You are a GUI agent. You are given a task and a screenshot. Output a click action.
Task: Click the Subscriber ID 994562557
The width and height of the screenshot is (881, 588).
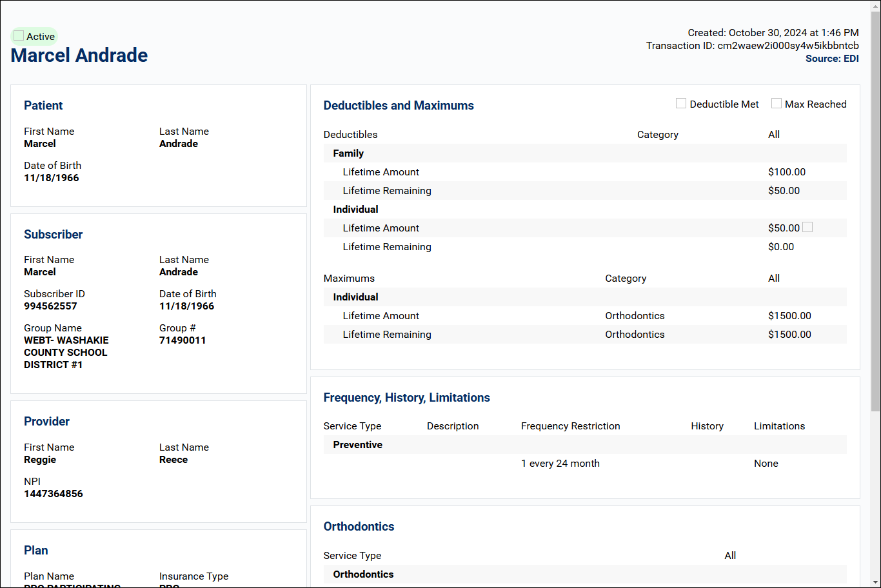50,306
